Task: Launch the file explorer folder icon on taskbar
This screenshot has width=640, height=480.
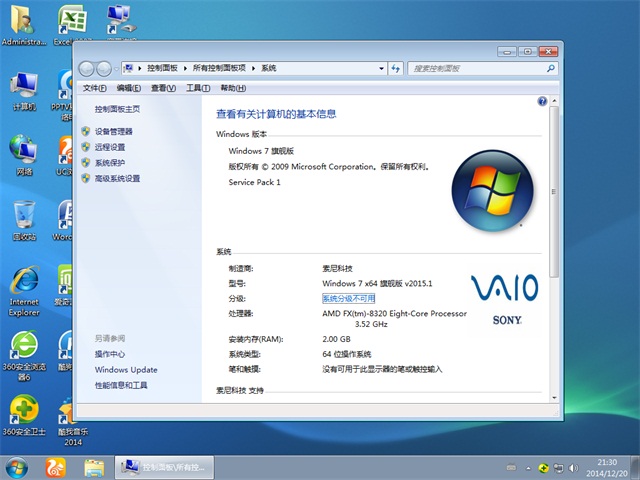Action: [x=94, y=467]
